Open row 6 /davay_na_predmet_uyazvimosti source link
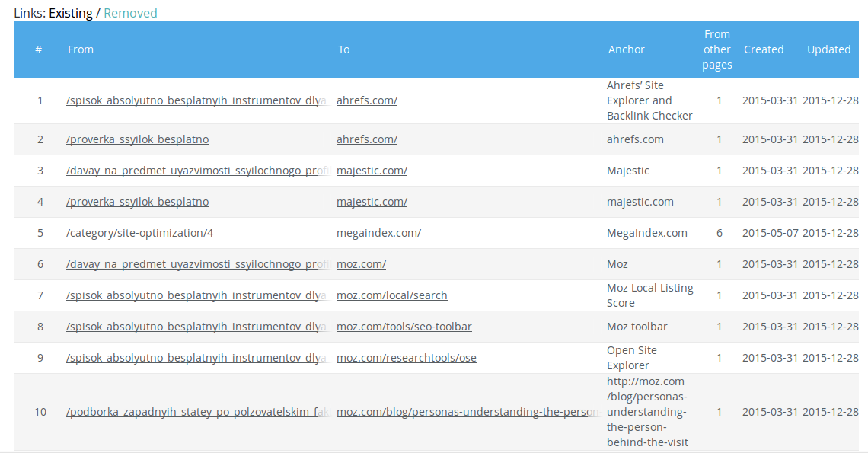The image size is (868, 453). [x=197, y=264]
